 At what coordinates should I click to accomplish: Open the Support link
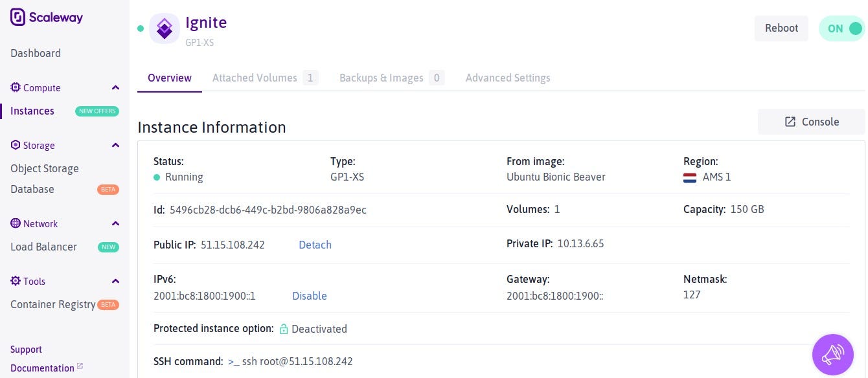click(26, 350)
